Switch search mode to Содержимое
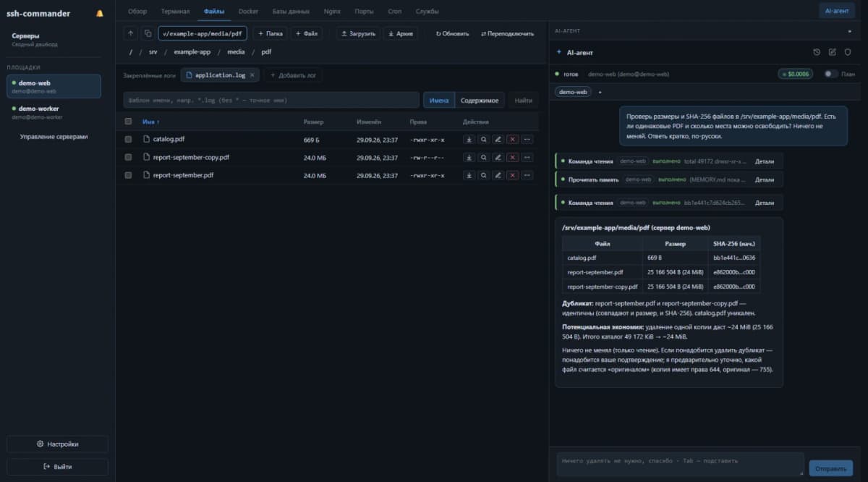This screenshot has height=482, width=868. pos(480,100)
